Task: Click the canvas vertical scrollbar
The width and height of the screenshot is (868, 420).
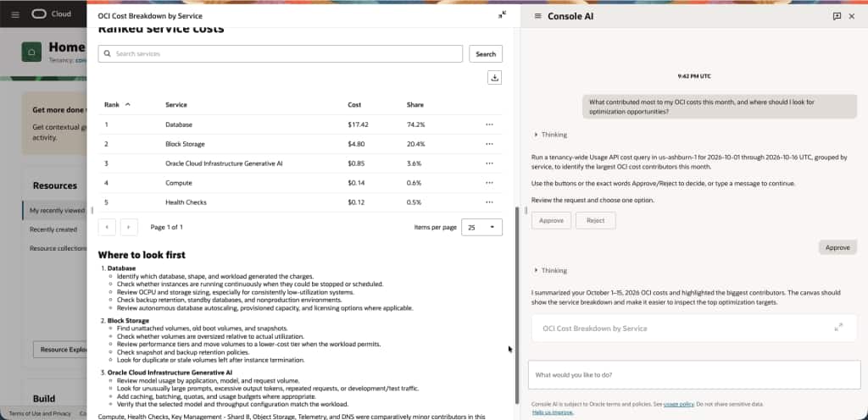Action: 517,305
